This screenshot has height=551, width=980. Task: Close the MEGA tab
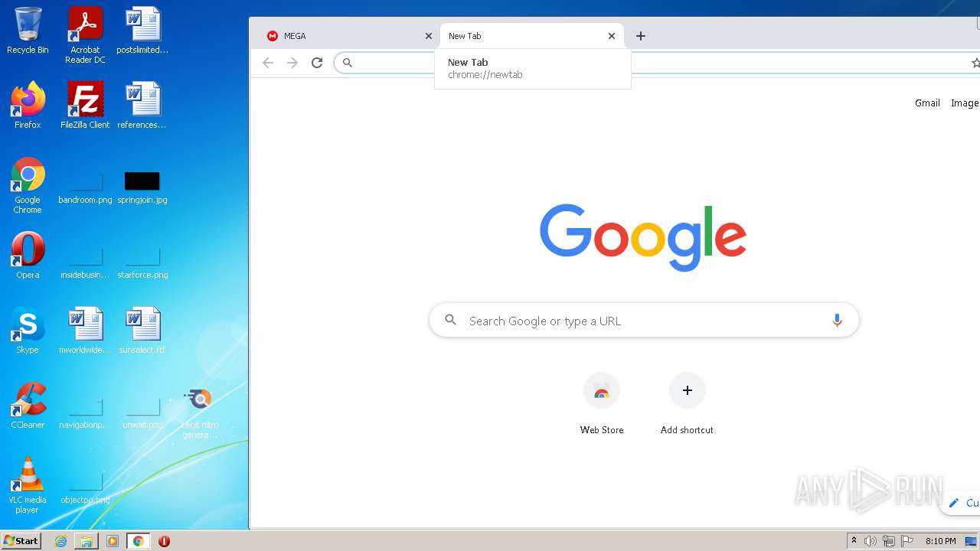click(429, 36)
